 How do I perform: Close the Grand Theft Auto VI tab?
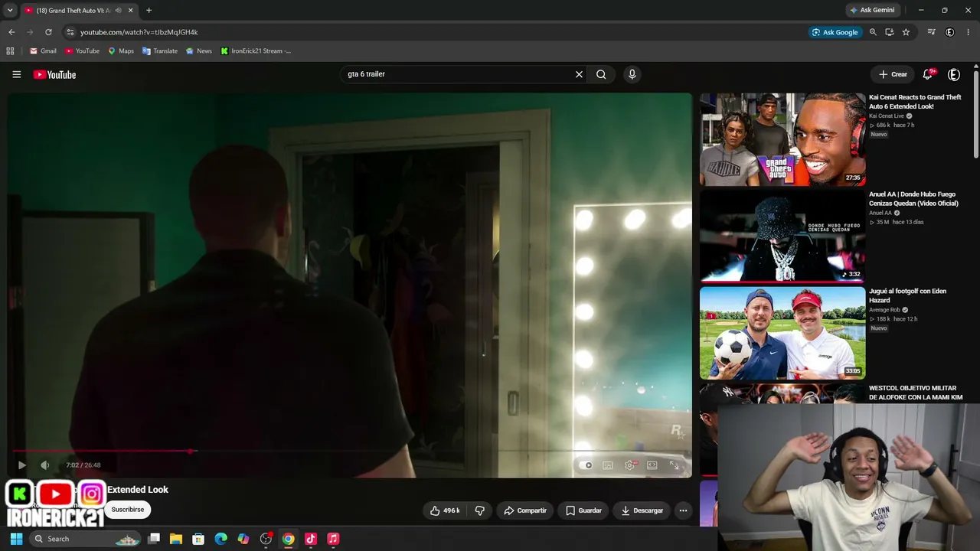pyautogui.click(x=131, y=10)
